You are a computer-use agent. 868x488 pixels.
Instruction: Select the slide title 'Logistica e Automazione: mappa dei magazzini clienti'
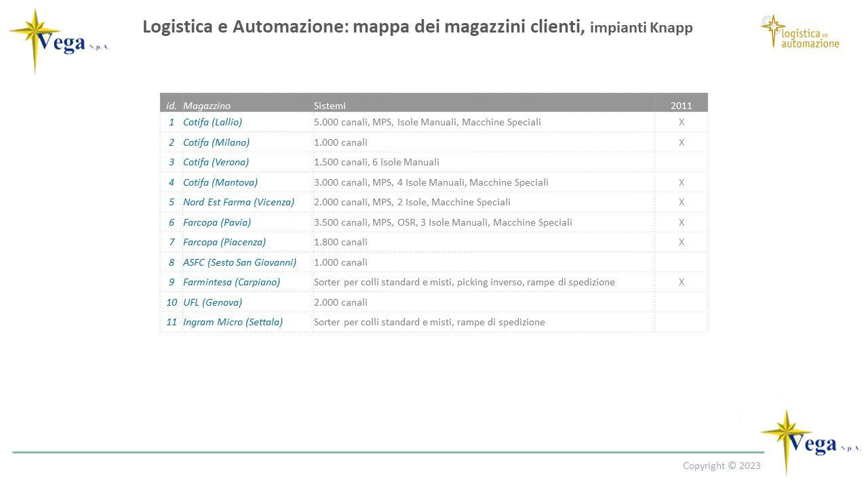pyautogui.click(x=364, y=26)
